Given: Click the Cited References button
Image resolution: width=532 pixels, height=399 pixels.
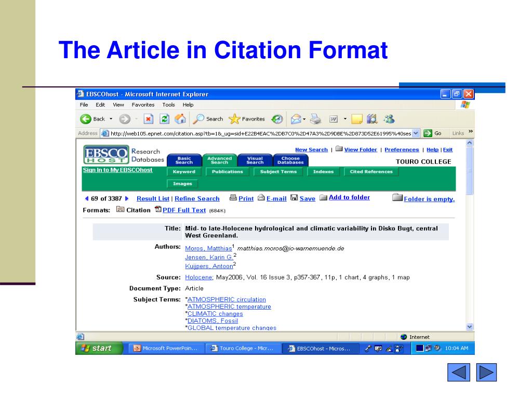Looking at the screenshot, I should pos(371,171).
